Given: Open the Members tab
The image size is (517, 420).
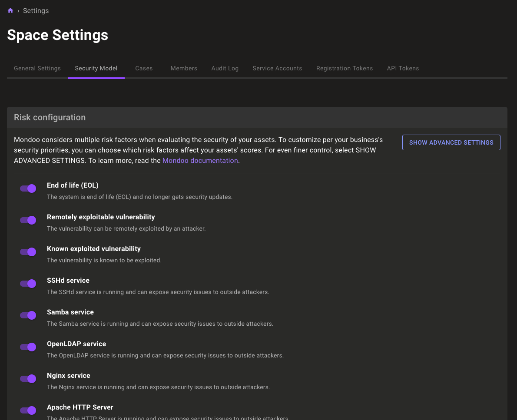Looking at the screenshot, I should (184, 68).
